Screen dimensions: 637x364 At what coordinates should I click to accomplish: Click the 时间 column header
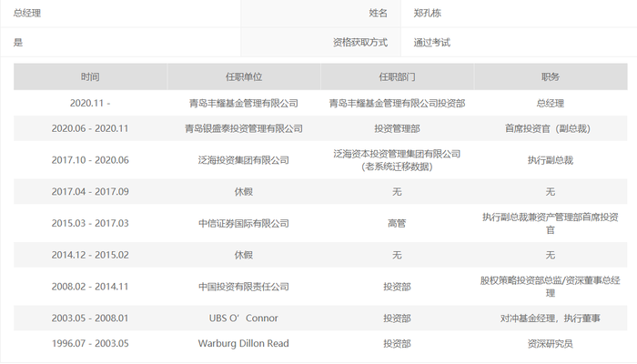90,76
